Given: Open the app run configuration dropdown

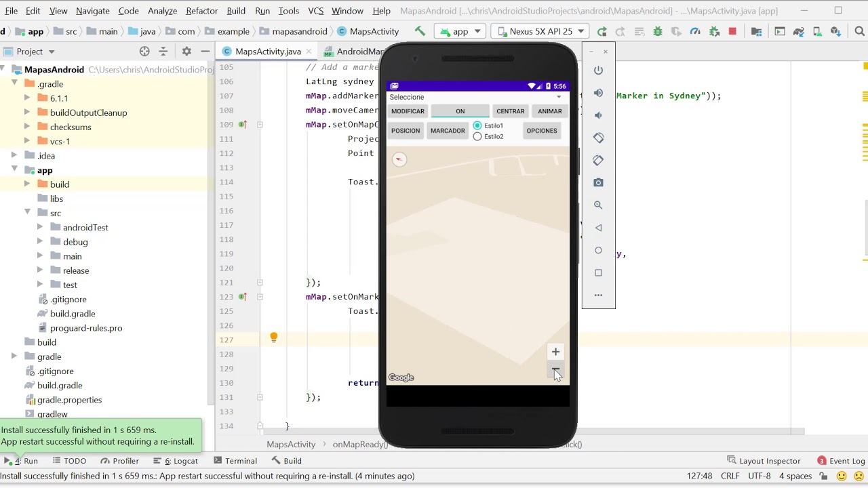Looking at the screenshot, I should click(461, 31).
